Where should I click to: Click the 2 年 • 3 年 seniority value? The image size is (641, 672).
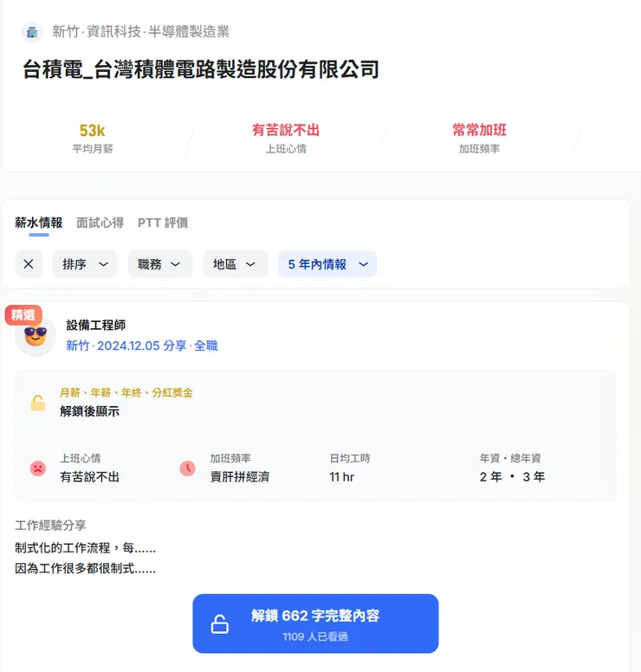pos(513,476)
